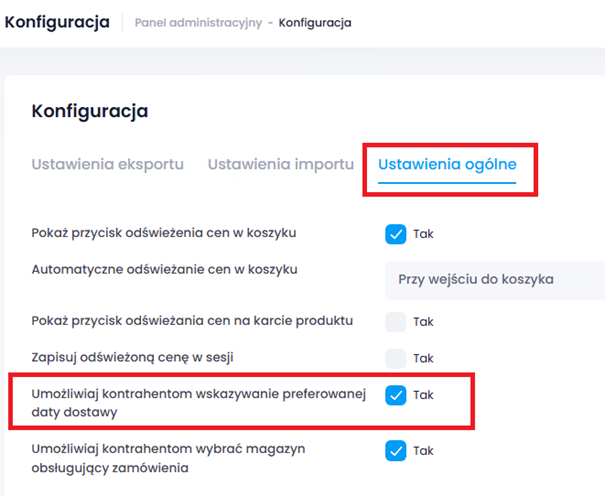This screenshot has width=605, height=496.
Task: Click the Konfiguracja card heading
Action: [x=90, y=111]
